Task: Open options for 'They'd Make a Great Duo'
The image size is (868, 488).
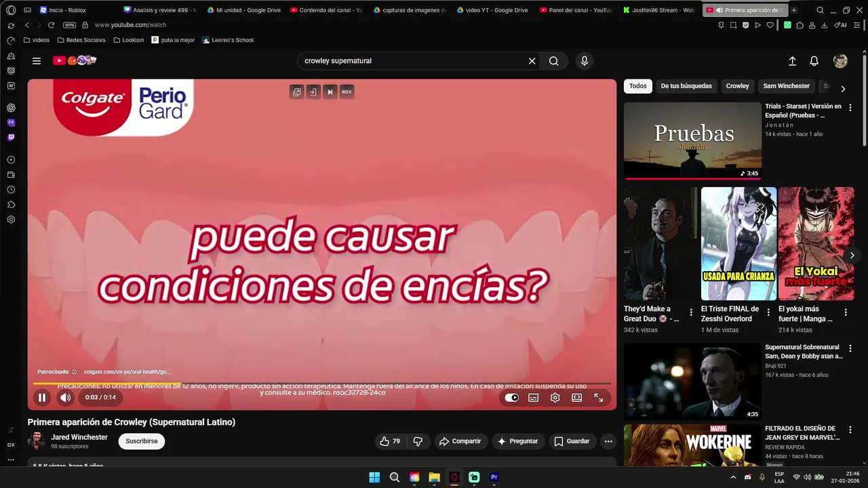Action: tap(691, 312)
